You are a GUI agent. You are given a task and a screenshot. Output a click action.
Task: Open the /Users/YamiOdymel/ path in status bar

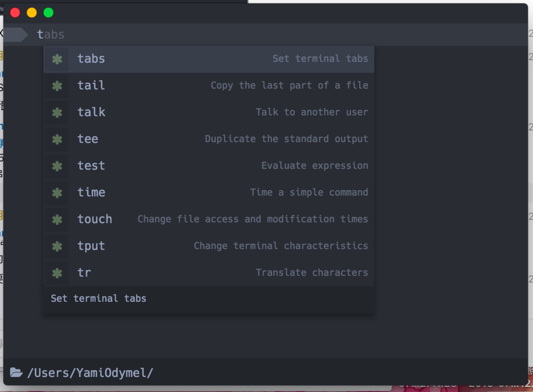(90, 373)
